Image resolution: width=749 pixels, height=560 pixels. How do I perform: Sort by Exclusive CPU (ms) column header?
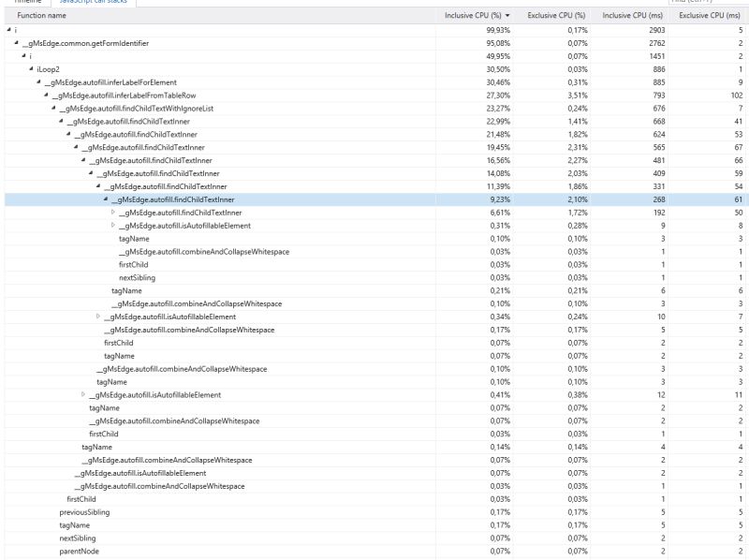(710, 15)
